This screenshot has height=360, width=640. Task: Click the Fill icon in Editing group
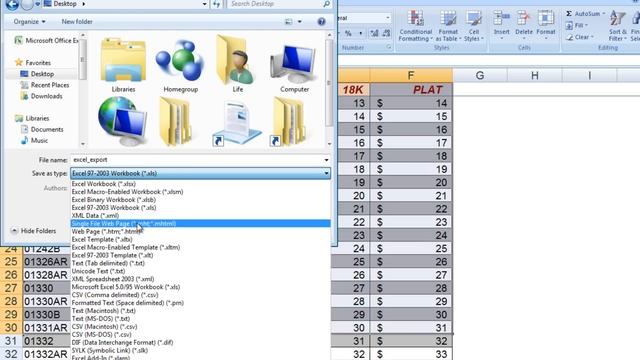pos(569,26)
